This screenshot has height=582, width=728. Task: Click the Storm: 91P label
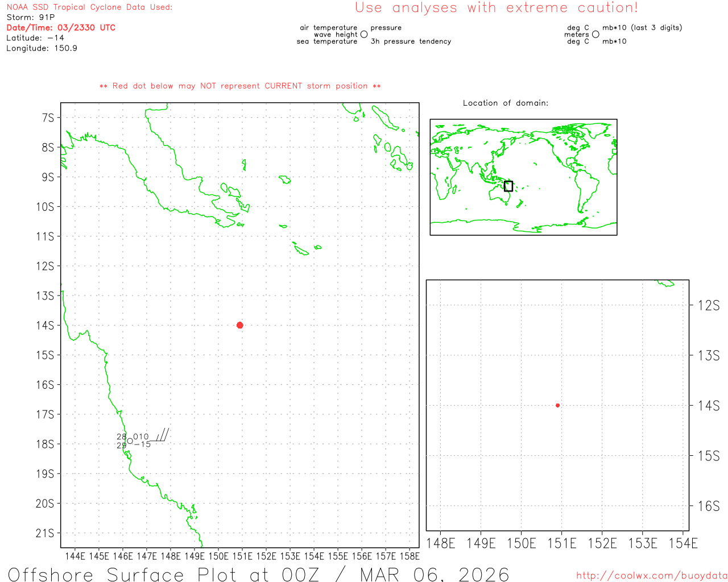pyautogui.click(x=31, y=17)
